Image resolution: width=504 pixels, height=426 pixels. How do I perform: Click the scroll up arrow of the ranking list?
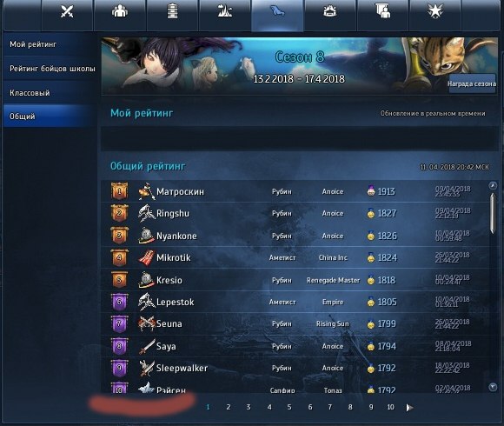pyautogui.click(x=493, y=185)
